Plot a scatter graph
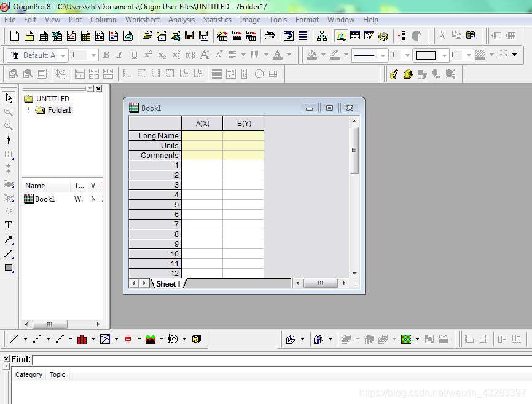 click(37, 339)
